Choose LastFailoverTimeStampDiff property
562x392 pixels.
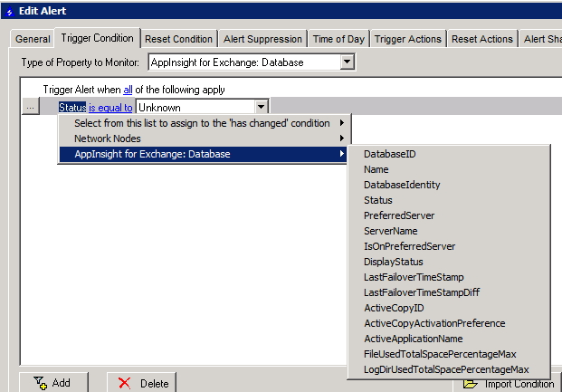[449, 292]
